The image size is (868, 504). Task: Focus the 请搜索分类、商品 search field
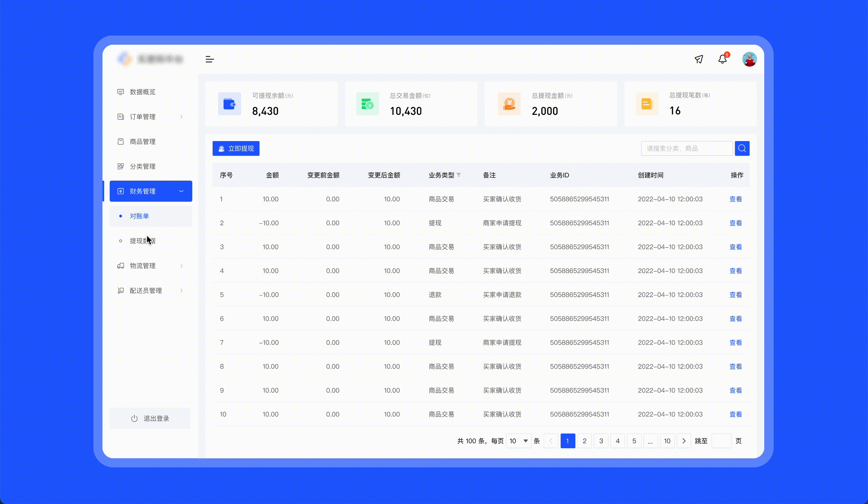pos(687,149)
